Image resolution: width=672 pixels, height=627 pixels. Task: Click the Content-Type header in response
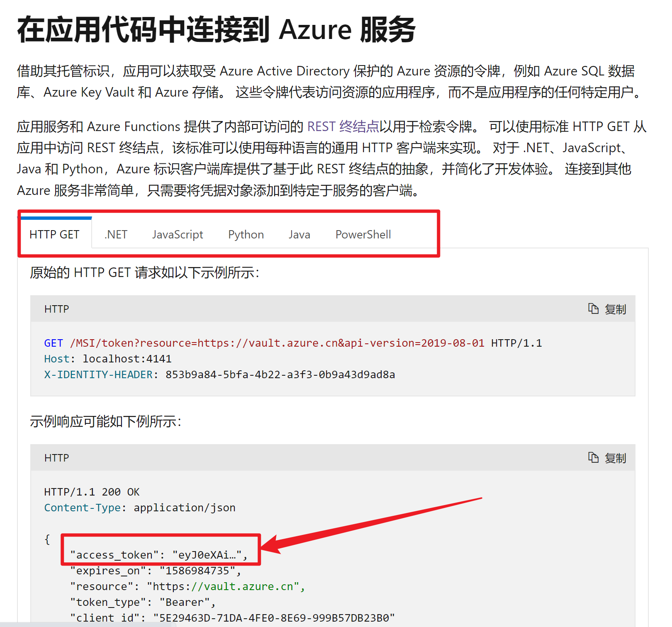click(x=83, y=508)
